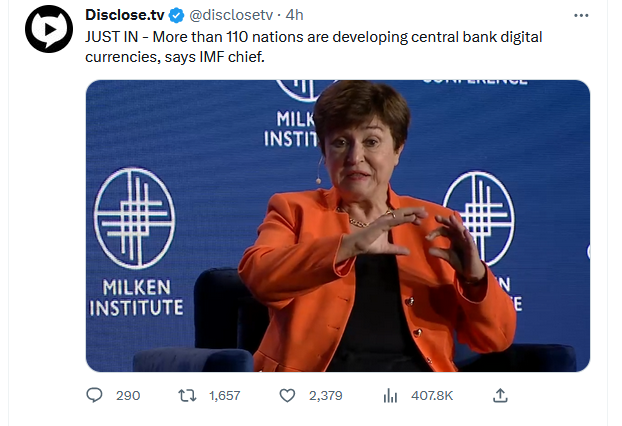Click the share upload icon
The height and width of the screenshot is (426, 622).
(x=501, y=396)
